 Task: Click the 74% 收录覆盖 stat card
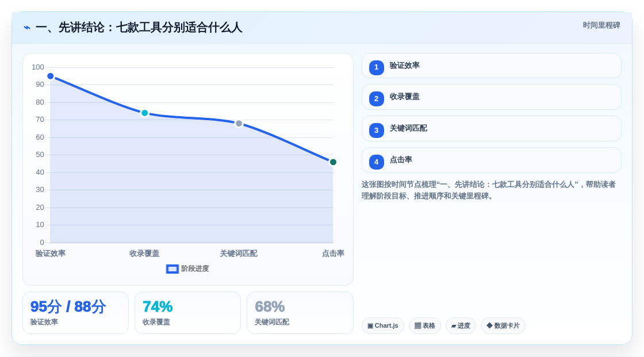pyautogui.click(x=187, y=313)
